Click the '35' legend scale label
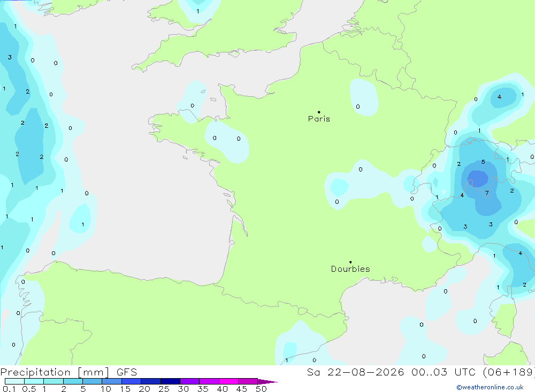 point(203,389)
